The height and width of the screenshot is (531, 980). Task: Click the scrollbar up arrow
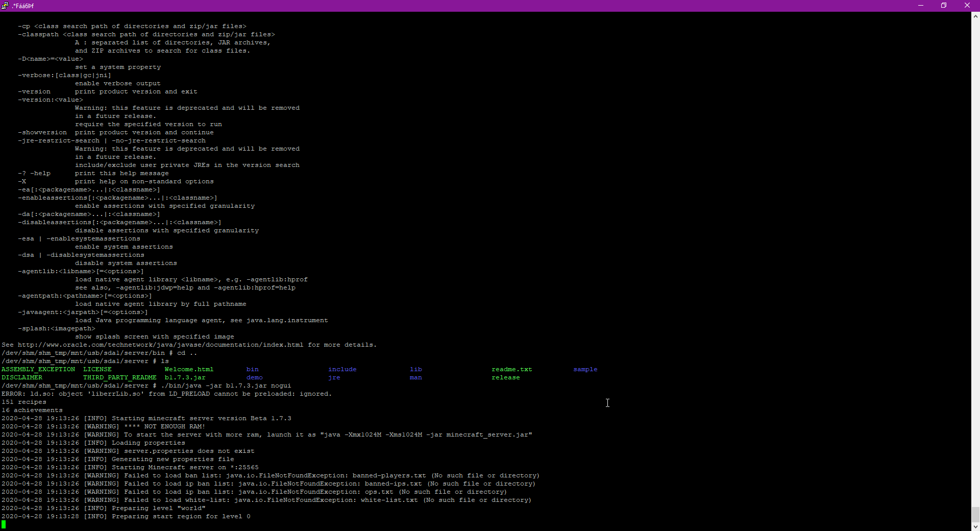click(975, 16)
